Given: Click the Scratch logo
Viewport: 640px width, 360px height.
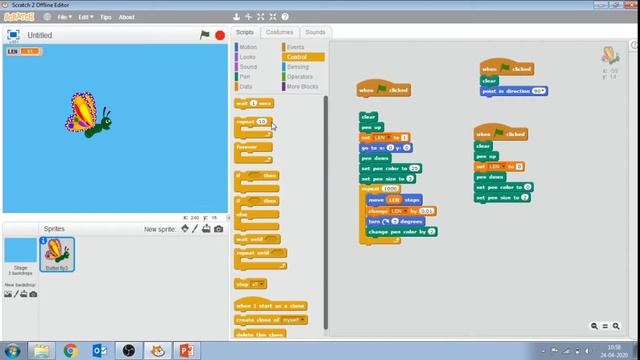Looking at the screenshot, I should [19, 17].
